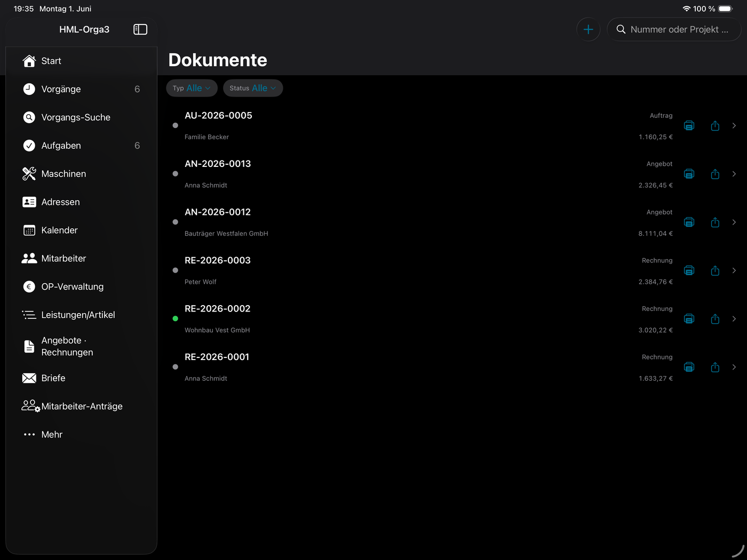Image resolution: width=747 pixels, height=560 pixels.
Task: Click the amount 8.111,04 €
Action: point(656,234)
